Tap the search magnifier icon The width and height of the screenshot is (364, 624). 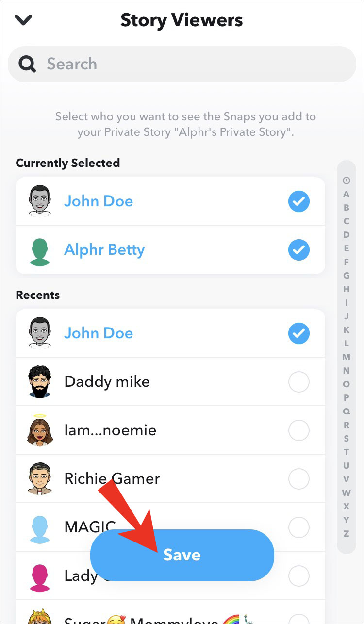pyautogui.click(x=27, y=64)
